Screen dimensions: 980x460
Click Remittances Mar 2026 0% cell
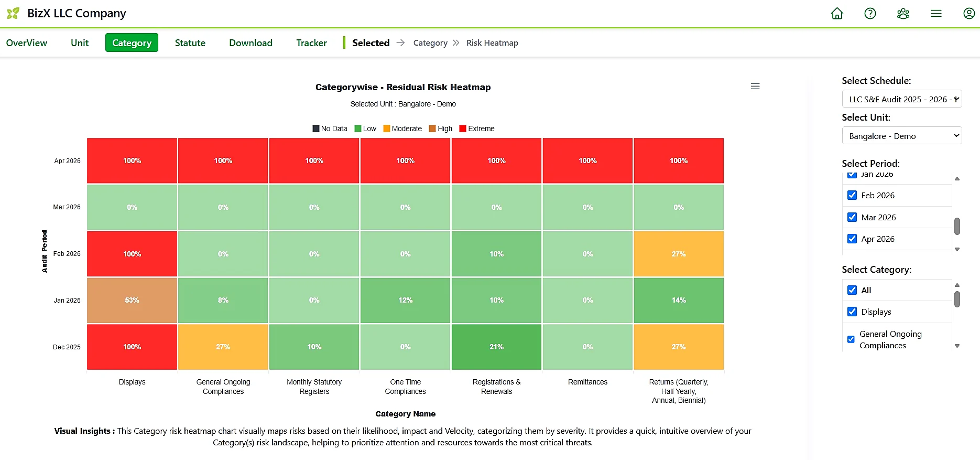click(587, 207)
